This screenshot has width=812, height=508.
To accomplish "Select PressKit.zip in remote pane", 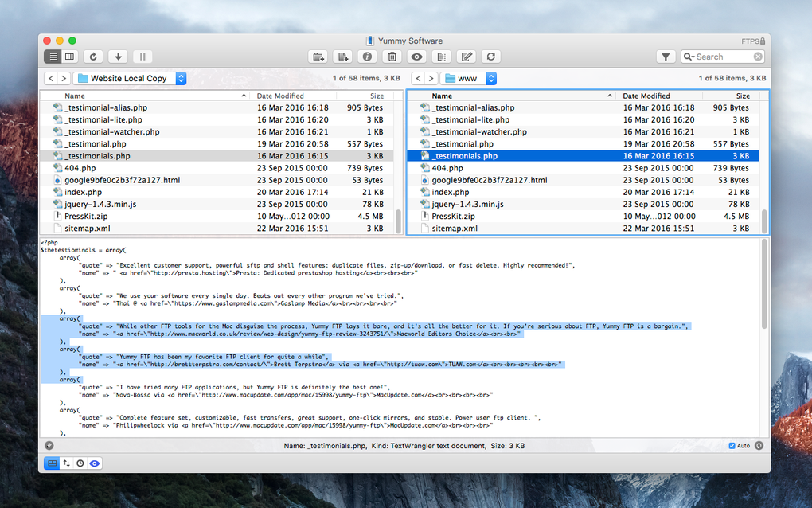I will 584,216.
